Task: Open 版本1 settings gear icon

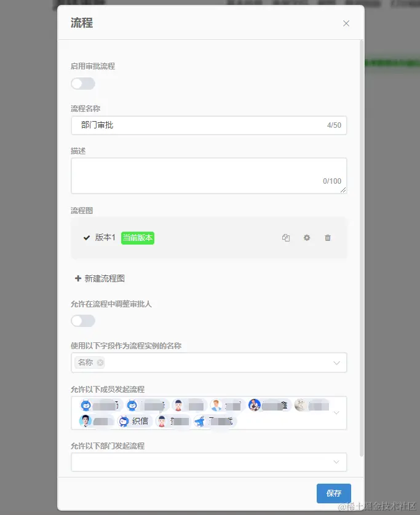Action: [x=307, y=238]
